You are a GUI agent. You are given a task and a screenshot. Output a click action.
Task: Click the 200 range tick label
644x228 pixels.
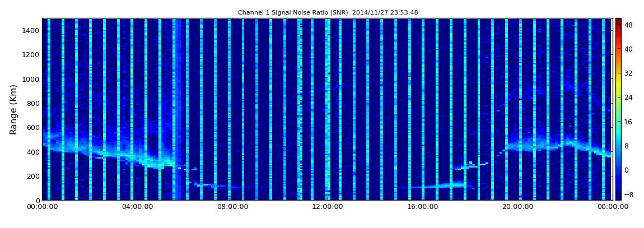point(33,176)
